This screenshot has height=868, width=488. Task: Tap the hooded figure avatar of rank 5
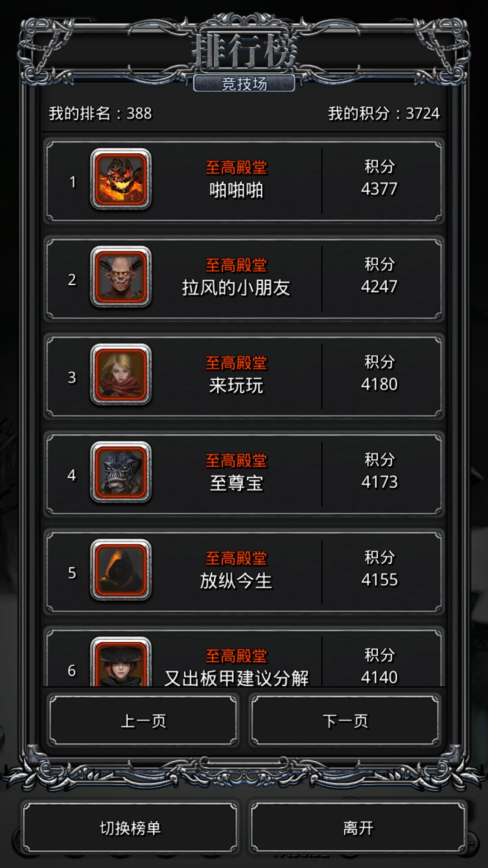[121, 570]
